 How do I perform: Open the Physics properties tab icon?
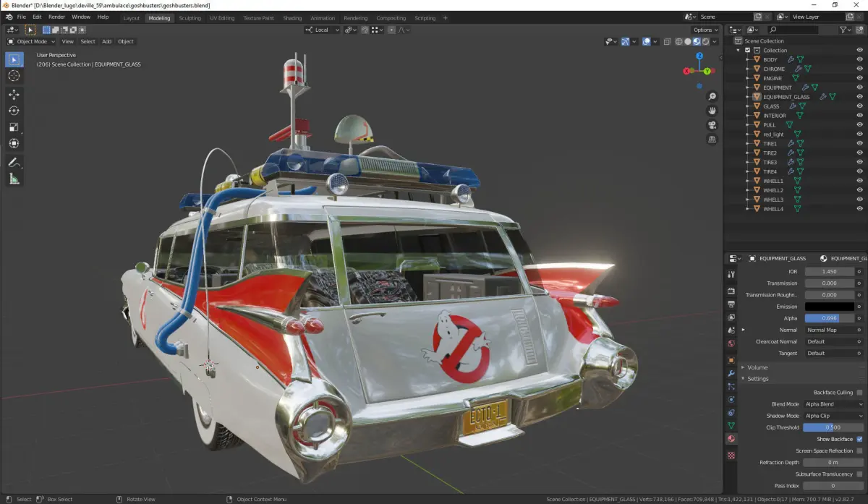tap(731, 399)
